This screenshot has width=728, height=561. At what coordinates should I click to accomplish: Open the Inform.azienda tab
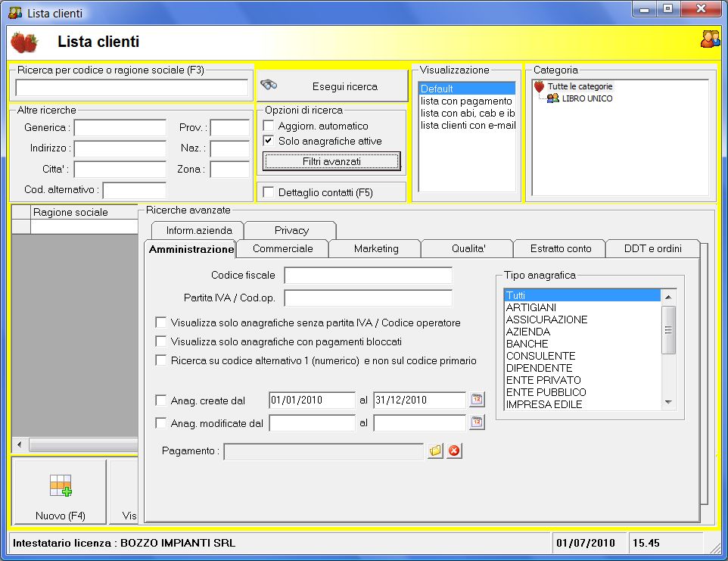(198, 230)
